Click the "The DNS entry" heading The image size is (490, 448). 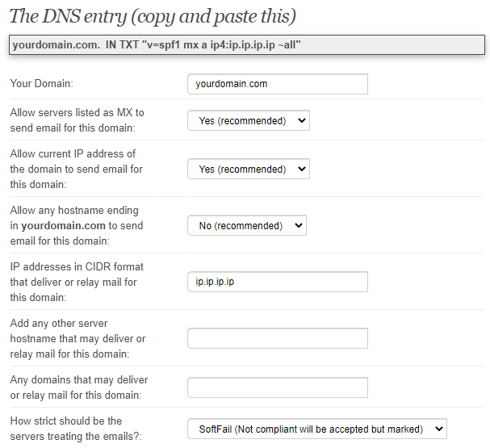coord(153,15)
